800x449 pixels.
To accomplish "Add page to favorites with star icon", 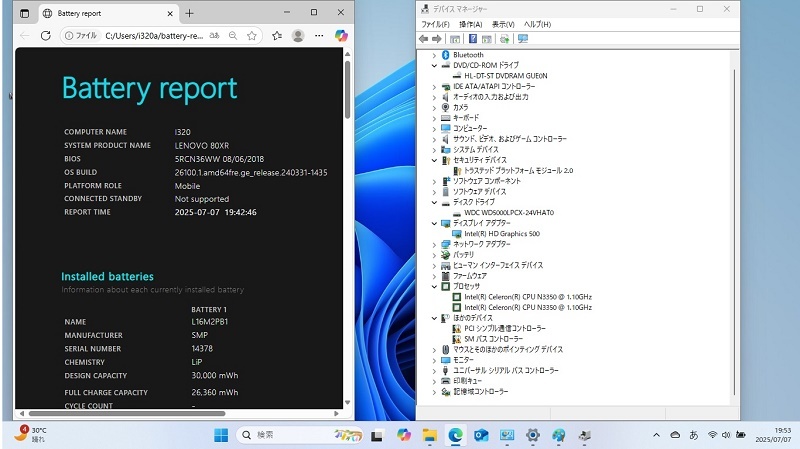I will click(x=251, y=35).
